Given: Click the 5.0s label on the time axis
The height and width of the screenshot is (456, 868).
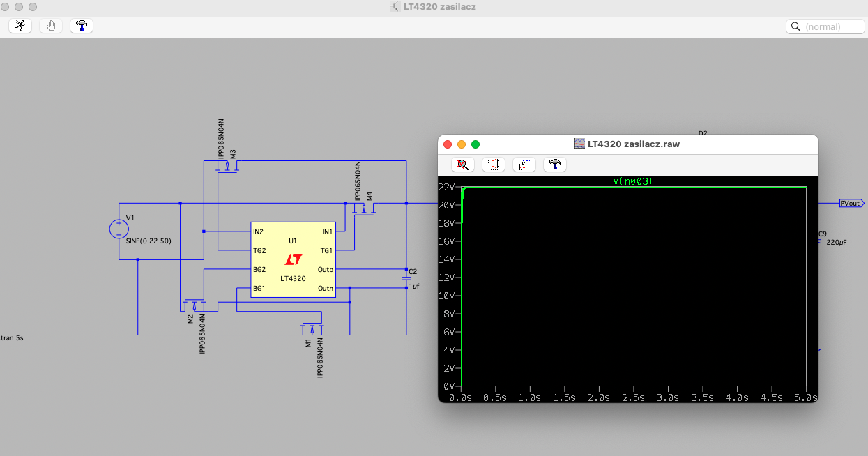Looking at the screenshot, I should (806, 397).
